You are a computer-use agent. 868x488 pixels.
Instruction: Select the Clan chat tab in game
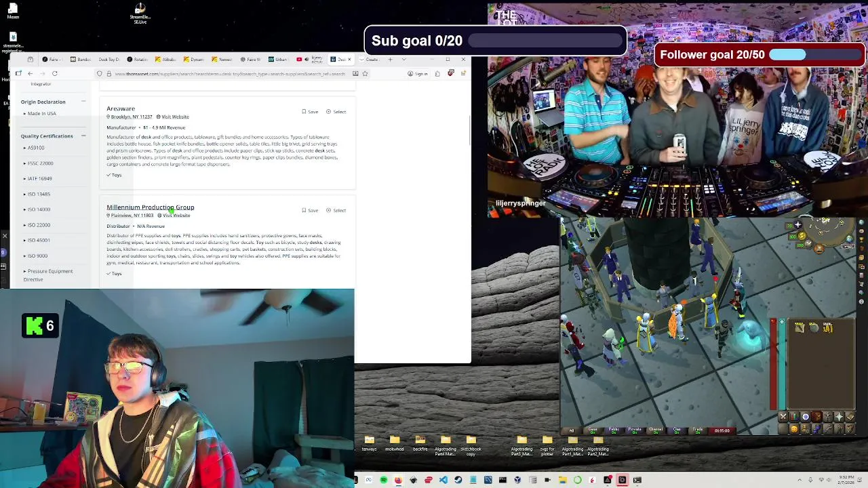point(677,430)
